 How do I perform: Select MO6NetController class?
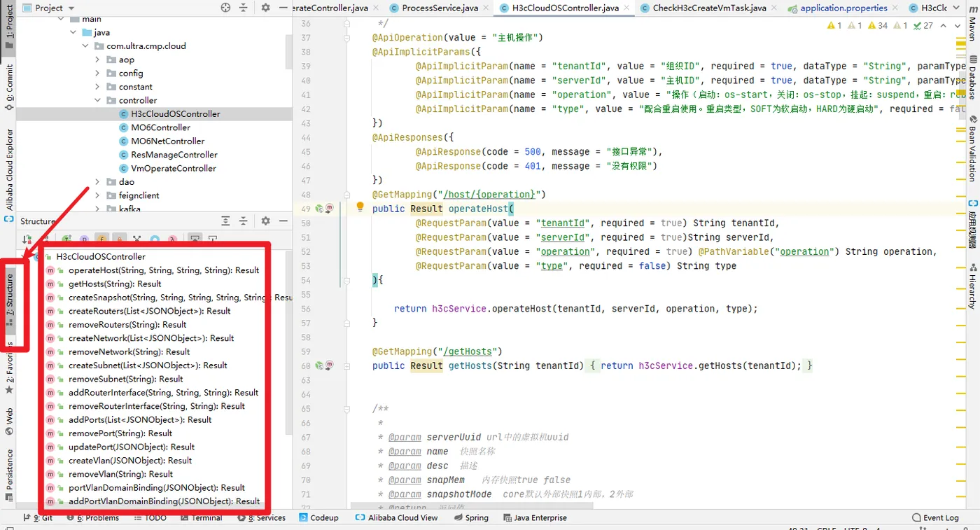pos(167,141)
